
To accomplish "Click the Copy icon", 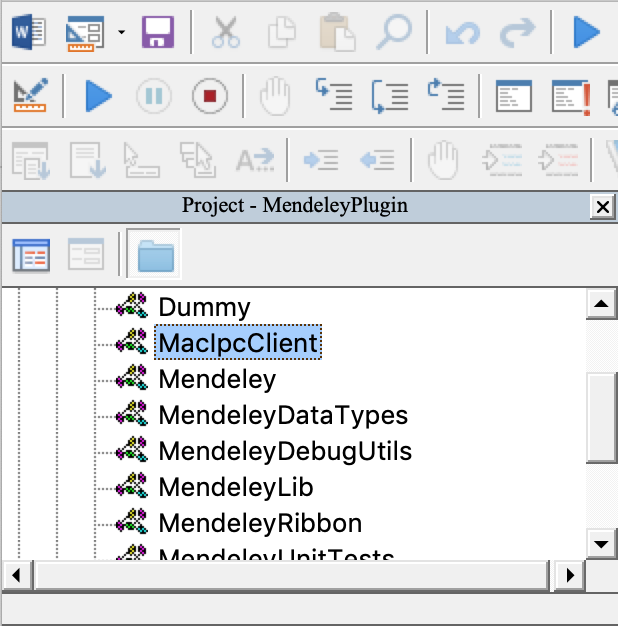I will (282, 32).
